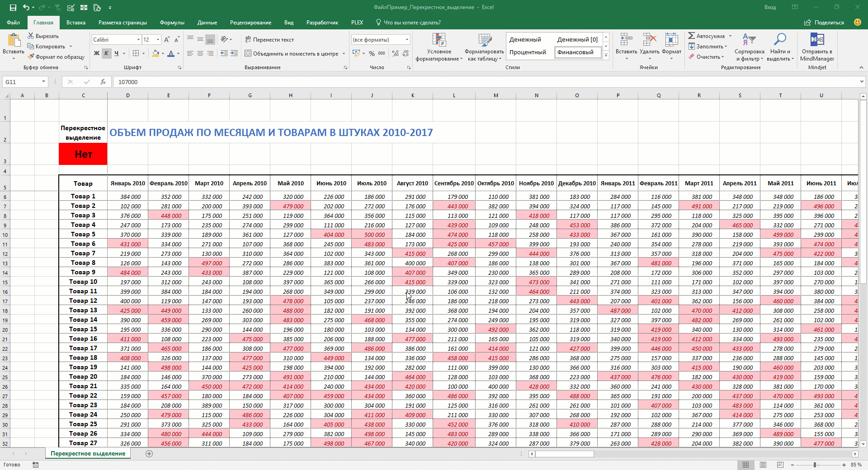Click the Insert Function fx icon
868x470 pixels.
coord(103,82)
